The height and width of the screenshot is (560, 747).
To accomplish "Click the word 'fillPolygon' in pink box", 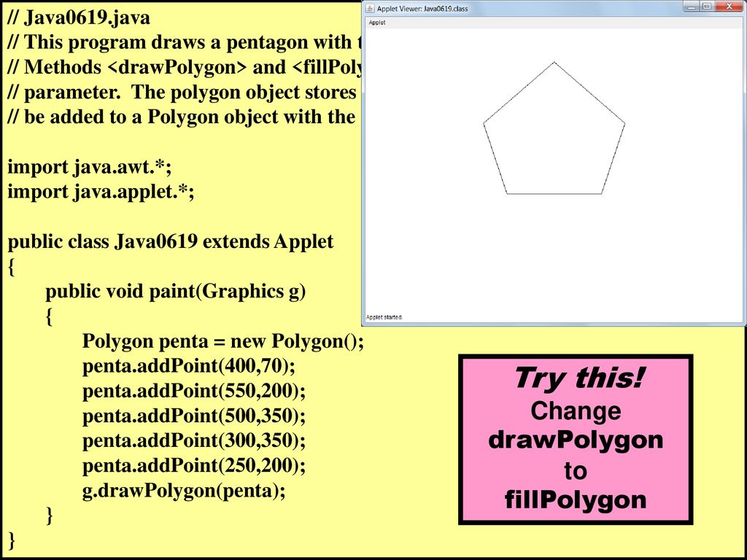I will [576, 499].
